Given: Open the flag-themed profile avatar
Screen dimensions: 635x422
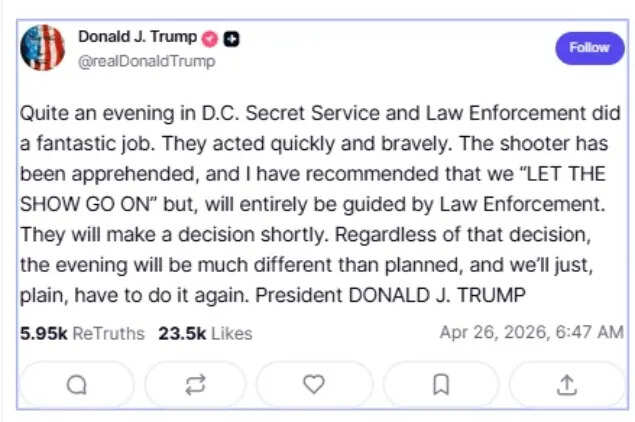Looking at the screenshot, I should [43, 48].
